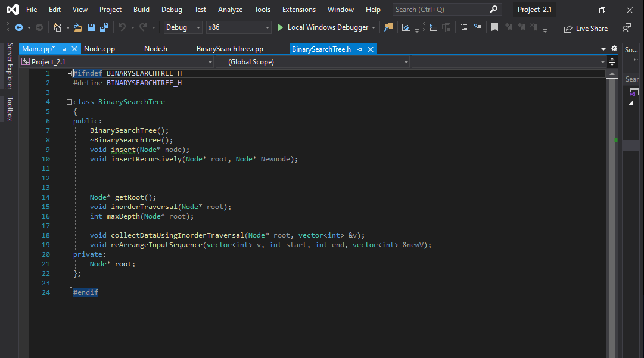644x358 pixels.
Task: Click the Navigate Backward arrow
Action: 20,27
